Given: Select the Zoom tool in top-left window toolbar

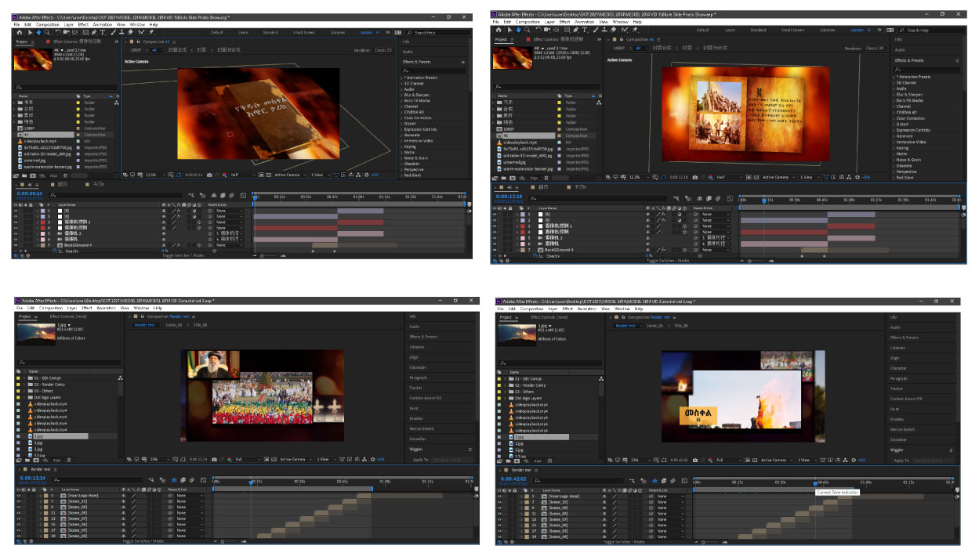Looking at the screenshot, I should click(x=46, y=32).
